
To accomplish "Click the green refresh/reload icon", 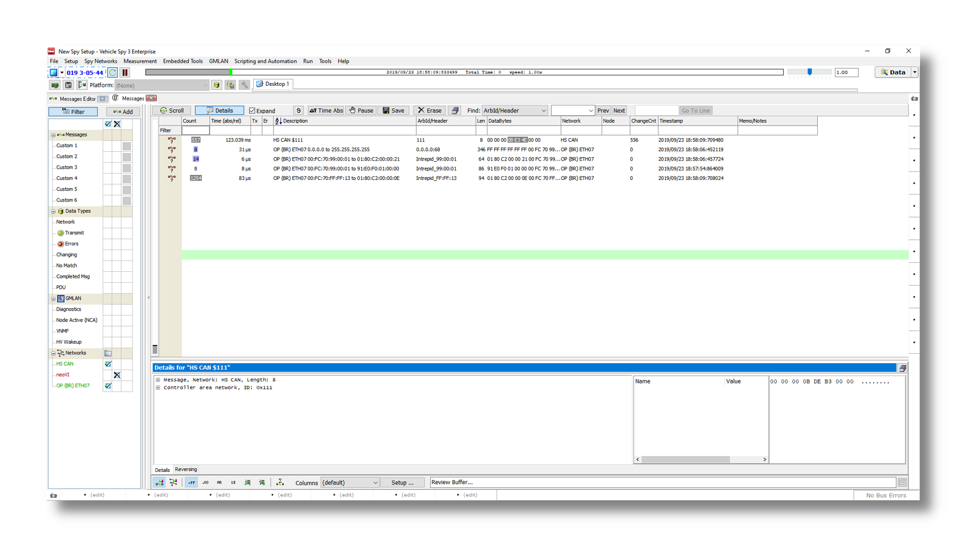I will (112, 73).
